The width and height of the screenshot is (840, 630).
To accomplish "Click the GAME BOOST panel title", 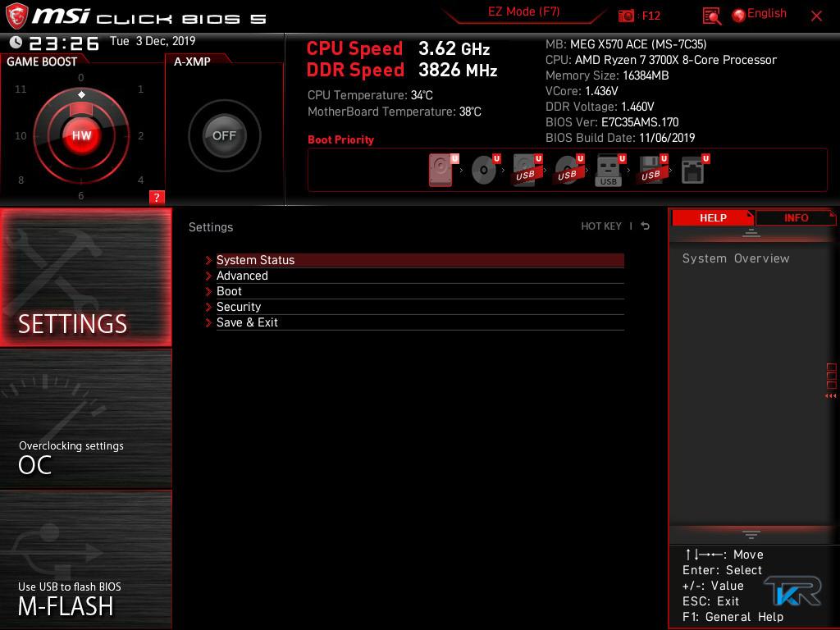I will point(42,62).
